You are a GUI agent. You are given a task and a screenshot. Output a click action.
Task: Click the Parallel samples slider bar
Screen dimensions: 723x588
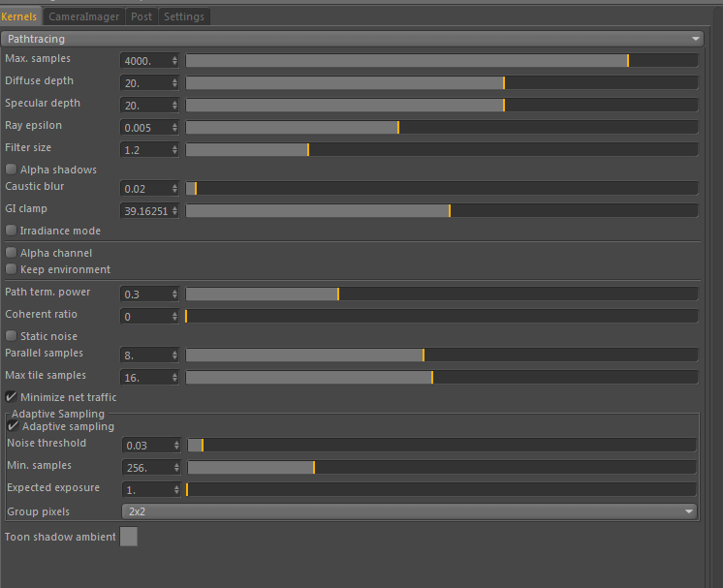442,355
